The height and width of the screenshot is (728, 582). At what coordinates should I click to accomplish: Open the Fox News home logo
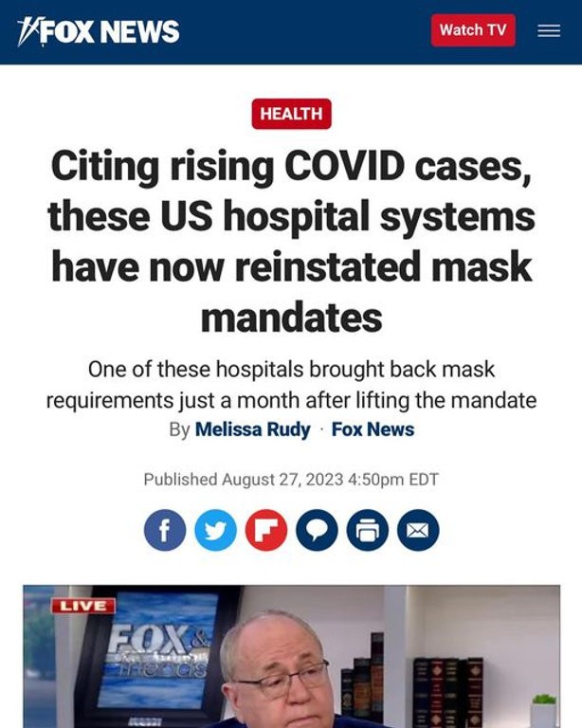[x=98, y=31]
